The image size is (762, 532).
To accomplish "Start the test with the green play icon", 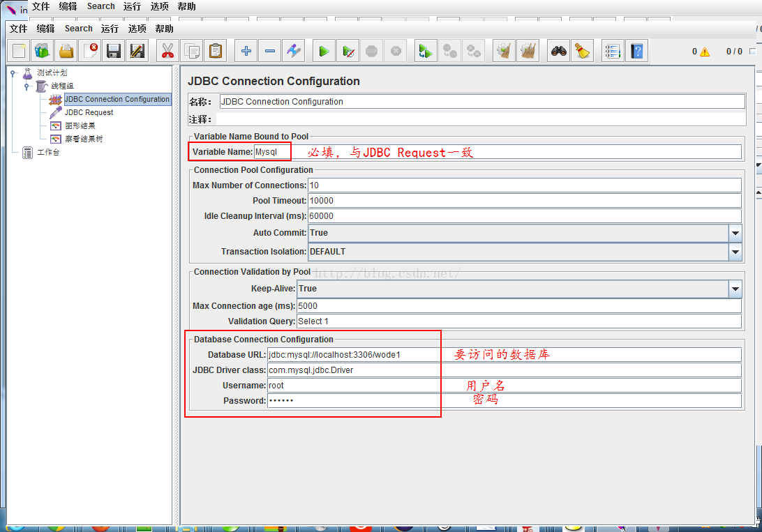I will [324, 50].
